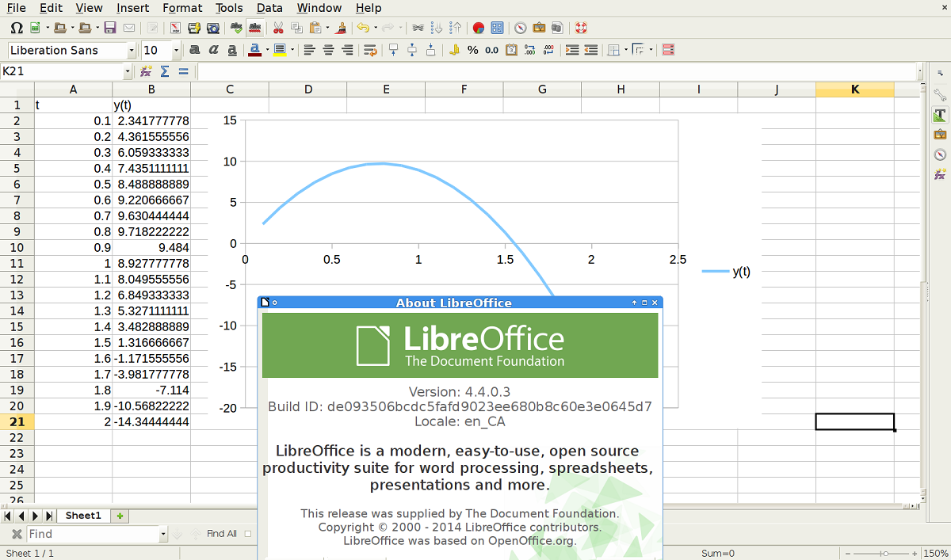Apply yellow background color swatch
This screenshot has height=560, width=951.
(280, 50)
